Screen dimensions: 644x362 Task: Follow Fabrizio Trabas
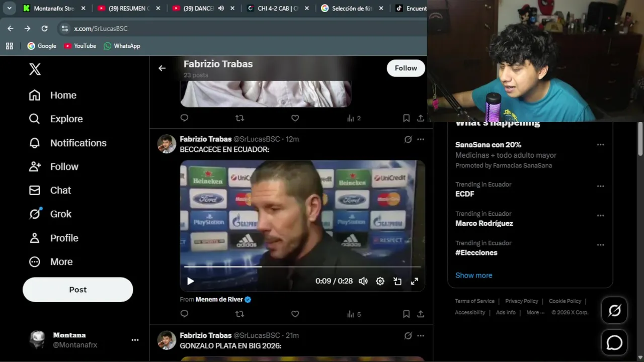406,68
